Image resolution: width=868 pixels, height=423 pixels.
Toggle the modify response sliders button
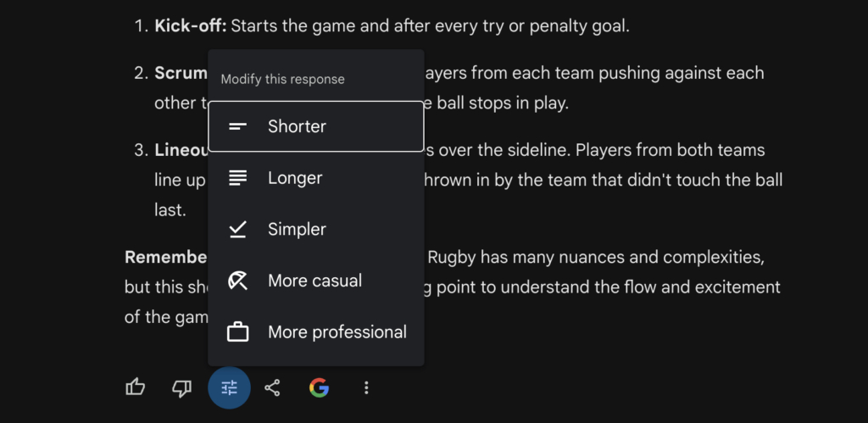(229, 387)
